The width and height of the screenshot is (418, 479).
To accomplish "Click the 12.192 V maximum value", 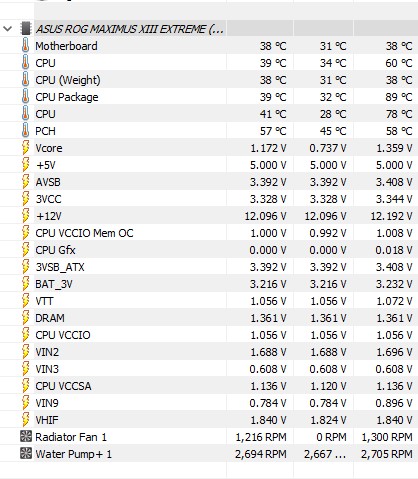I will 392,216.
